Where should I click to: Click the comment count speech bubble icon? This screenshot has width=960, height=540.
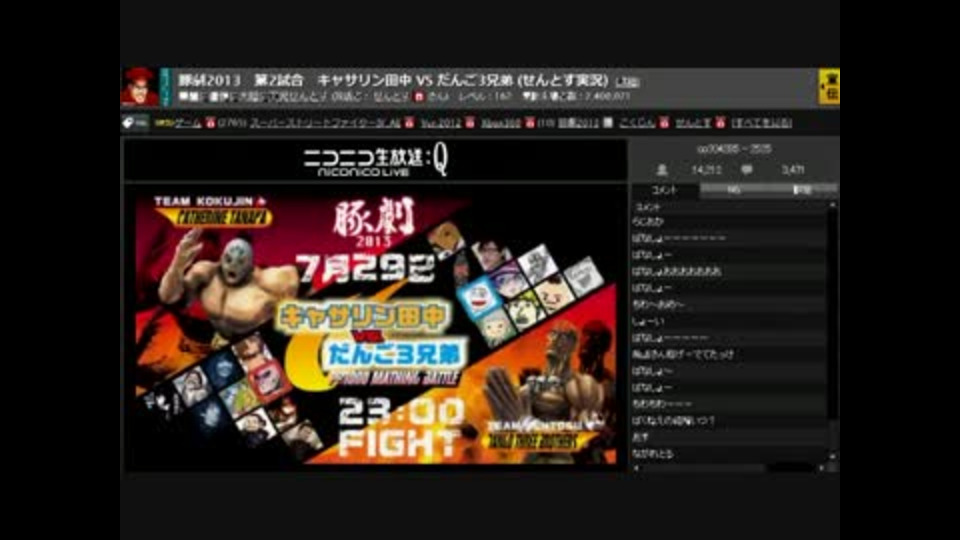coord(746,170)
